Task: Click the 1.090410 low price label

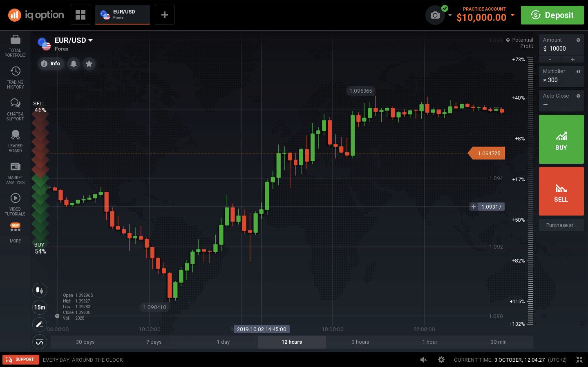Action: pyautogui.click(x=155, y=307)
